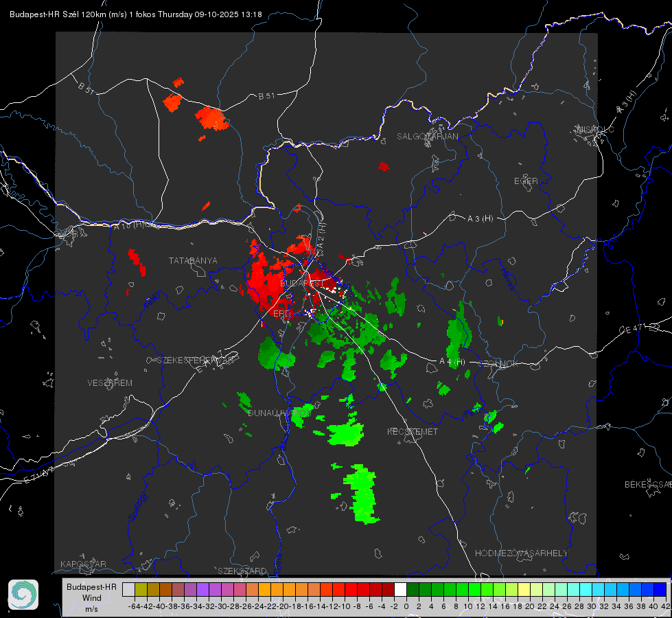672x618 pixels.
Task: Select the olive legend swatch at -64 m/s
Action: [x=141, y=590]
